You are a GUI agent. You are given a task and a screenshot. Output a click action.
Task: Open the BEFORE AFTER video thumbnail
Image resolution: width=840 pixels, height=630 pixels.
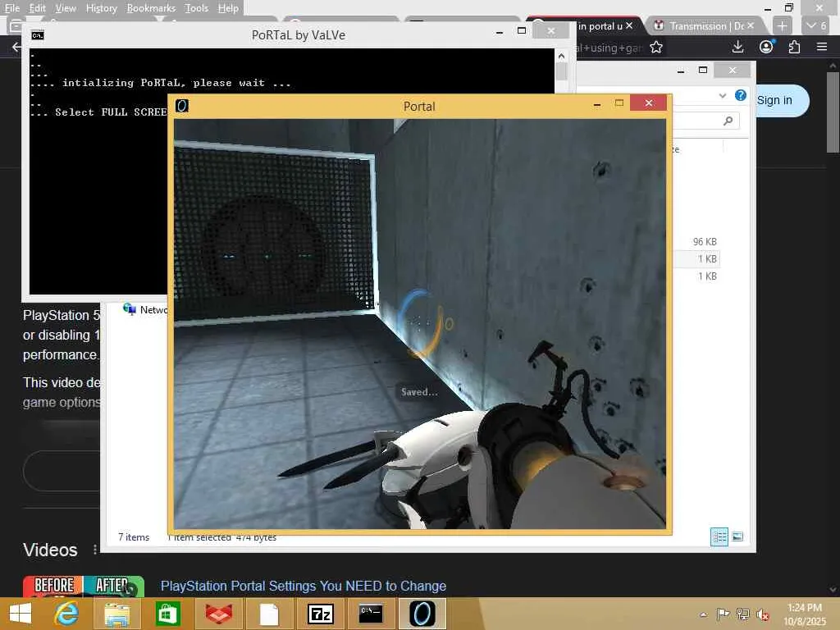click(x=84, y=586)
